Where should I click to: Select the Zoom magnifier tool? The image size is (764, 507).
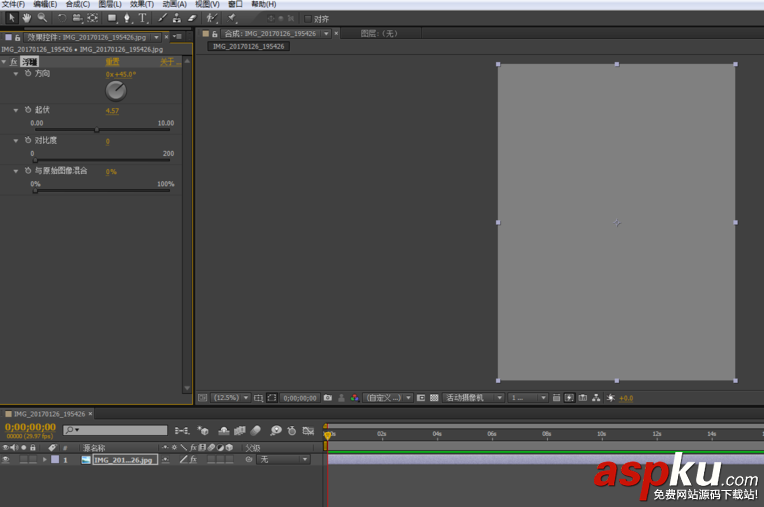(42, 18)
